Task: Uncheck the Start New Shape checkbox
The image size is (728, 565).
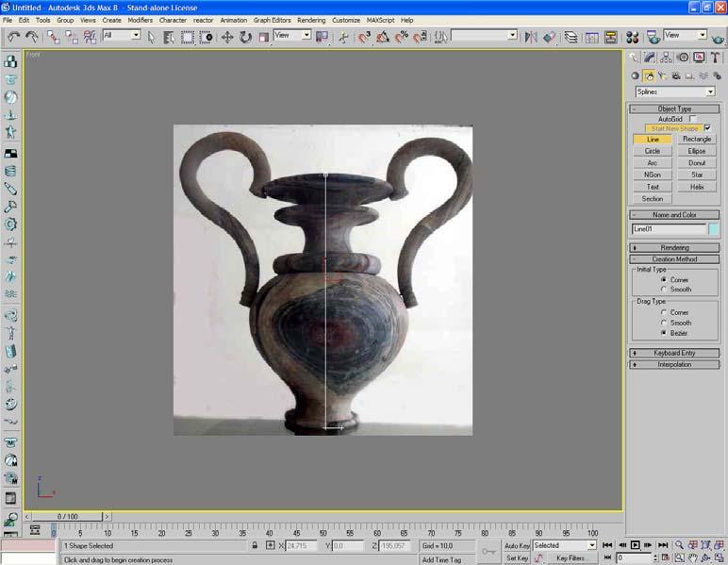Action: [x=707, y=128]
